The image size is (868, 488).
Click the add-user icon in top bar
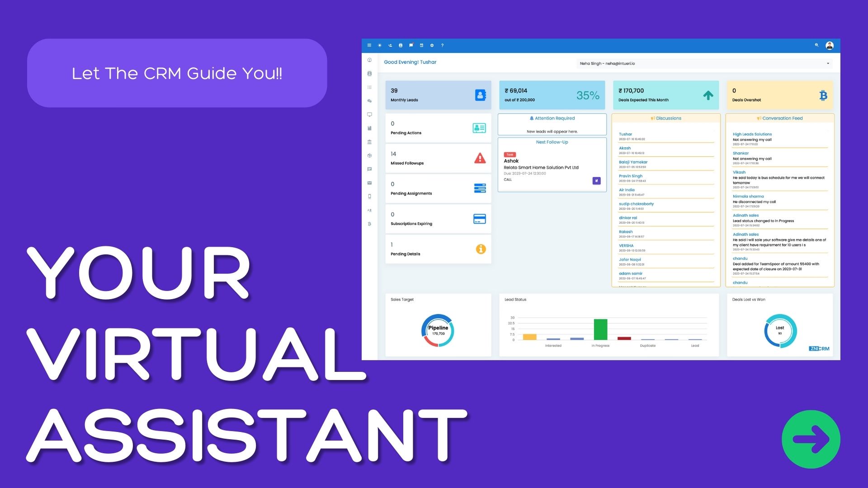click(390, 45)
